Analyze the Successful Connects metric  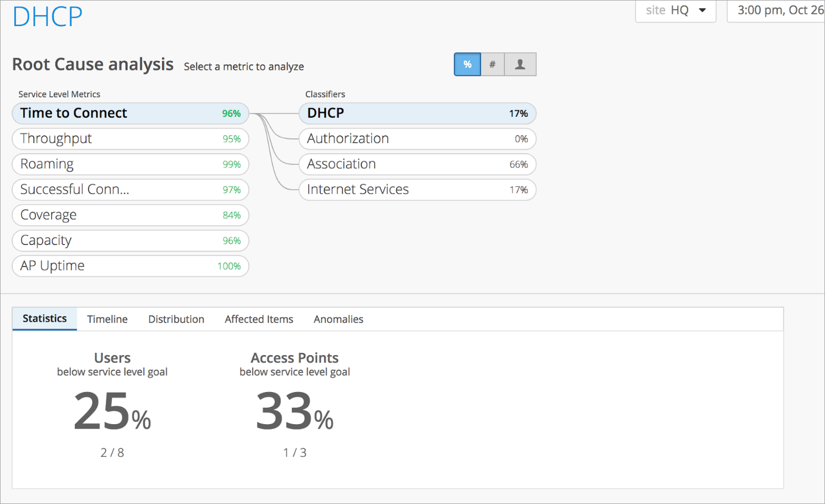[130, 190]
